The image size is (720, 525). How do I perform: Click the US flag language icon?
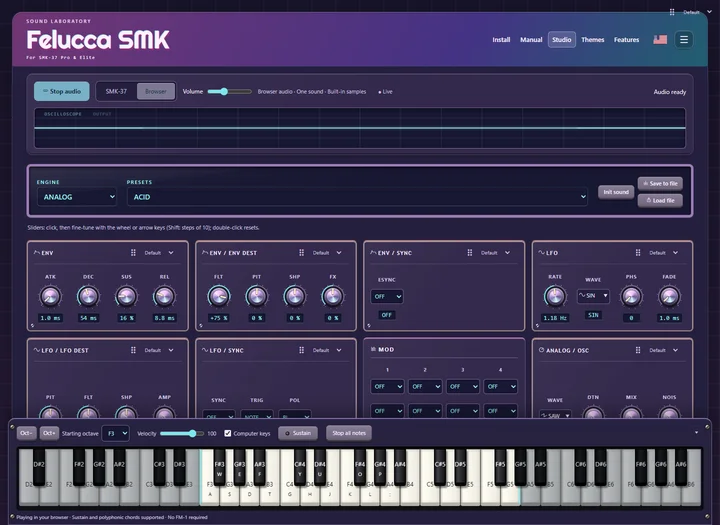tap(660, 40)
